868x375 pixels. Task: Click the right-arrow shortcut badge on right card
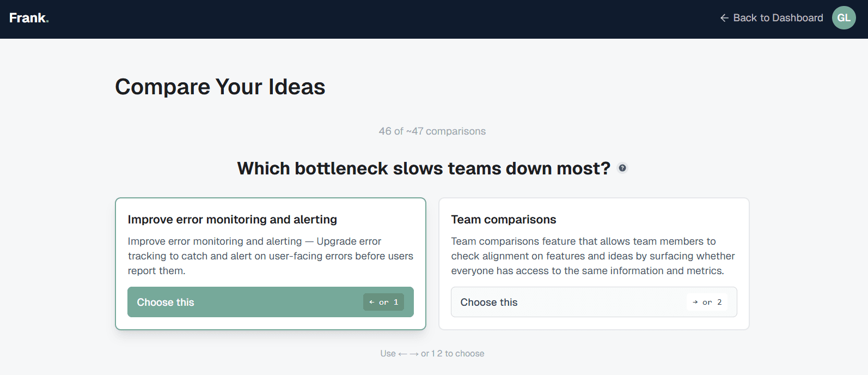pyautogui.click(x=695, y=301)
